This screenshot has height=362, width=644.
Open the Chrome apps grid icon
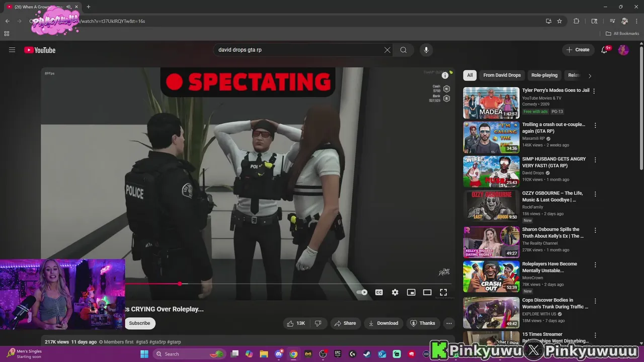coord(7,34)
